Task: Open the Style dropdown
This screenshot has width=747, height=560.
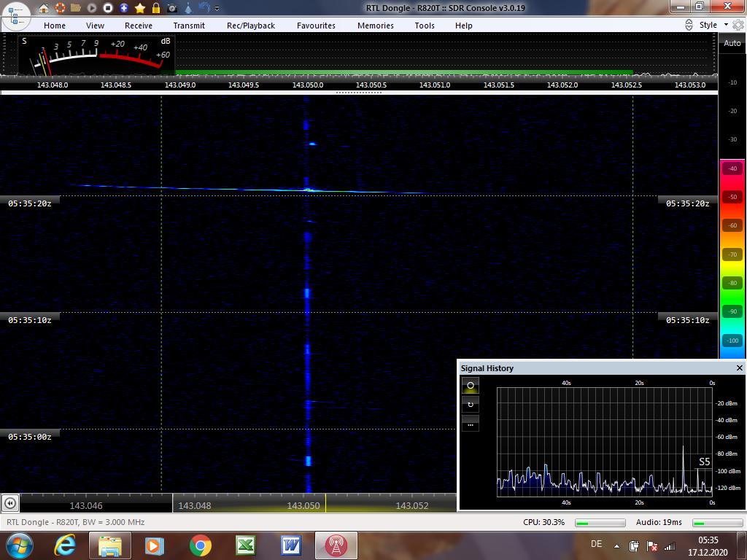Action: point(713,25)
